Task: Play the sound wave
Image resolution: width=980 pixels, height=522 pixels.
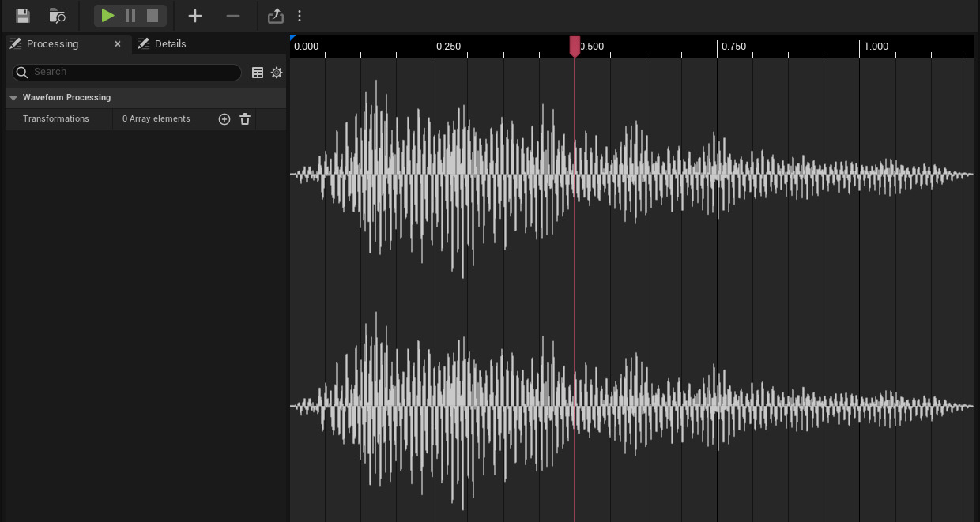Action: tap(108, 15)
